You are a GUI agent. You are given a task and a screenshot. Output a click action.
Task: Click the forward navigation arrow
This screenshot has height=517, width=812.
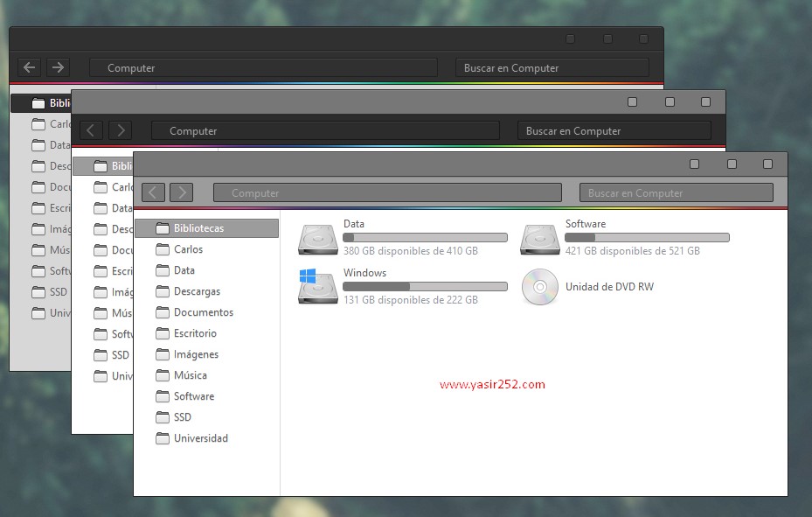[x=182, y=192]
